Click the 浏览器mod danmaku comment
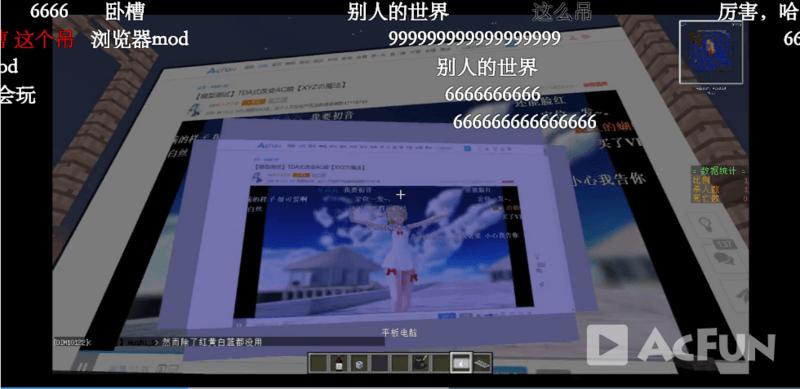 (140, 39)
